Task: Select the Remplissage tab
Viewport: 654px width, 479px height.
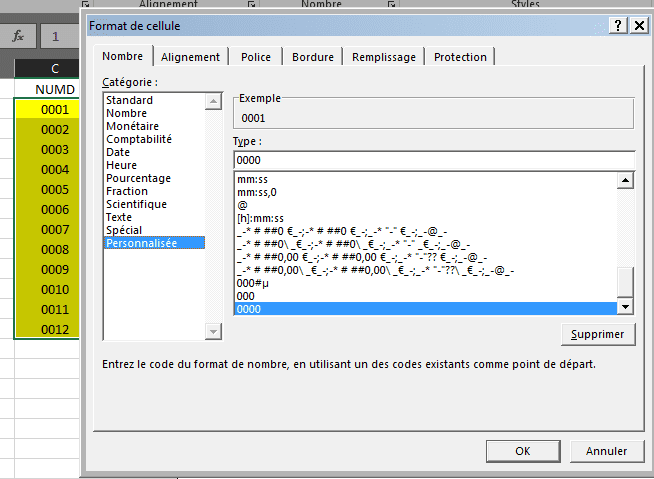Action: [384, 57]
